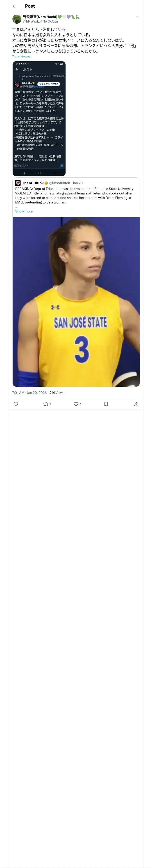Viewport: 152px width, 868px height.
Task: Open the San José State player photo
Action: pos(76,302)
